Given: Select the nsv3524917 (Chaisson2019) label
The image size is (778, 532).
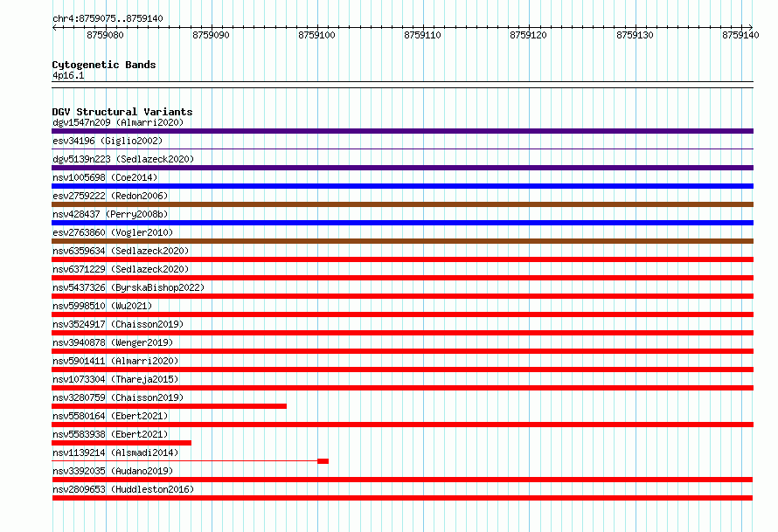Looking at the screenshot, I should [x=118, y=324].
